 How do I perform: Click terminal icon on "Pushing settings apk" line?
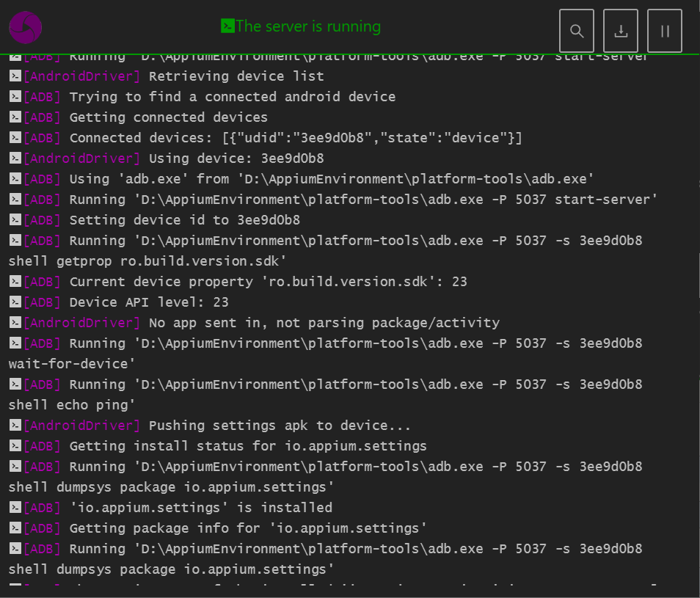[x=15, y=426]
